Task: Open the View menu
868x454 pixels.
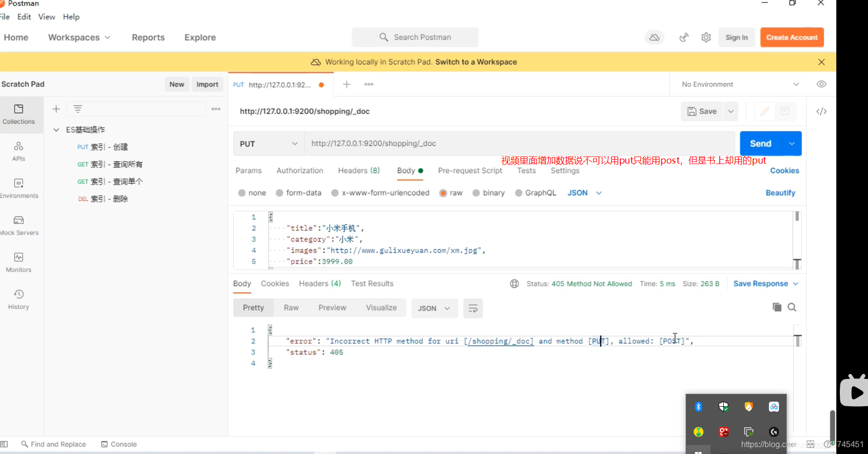Action: 47,17
